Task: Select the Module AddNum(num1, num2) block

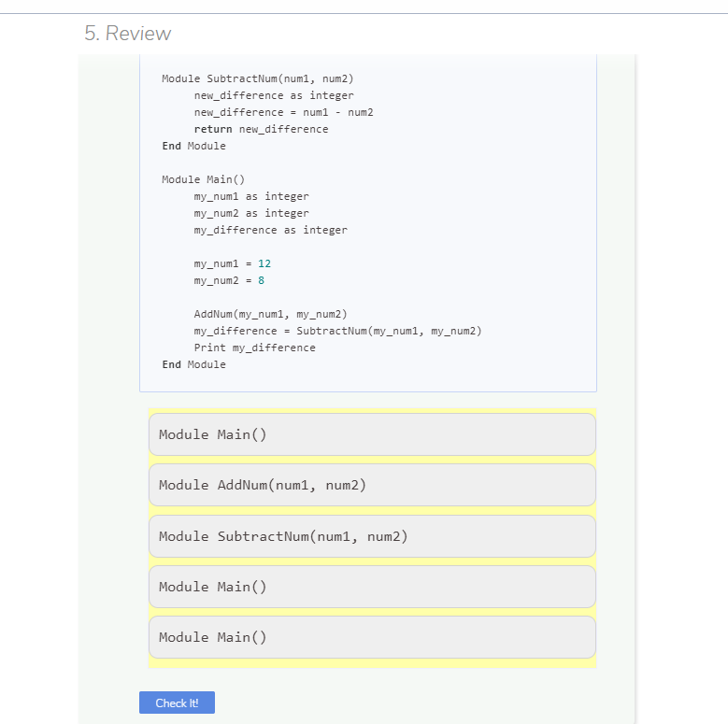Action: tap(372, 485)
